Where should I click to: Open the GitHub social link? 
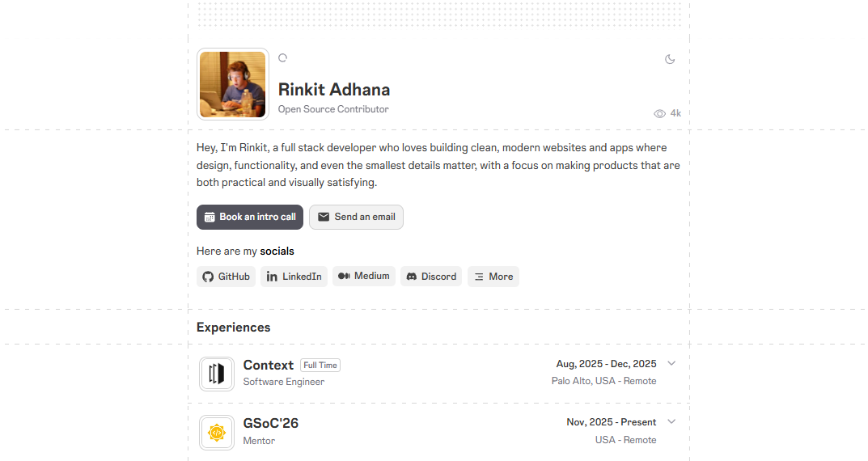tap(226, 277)
